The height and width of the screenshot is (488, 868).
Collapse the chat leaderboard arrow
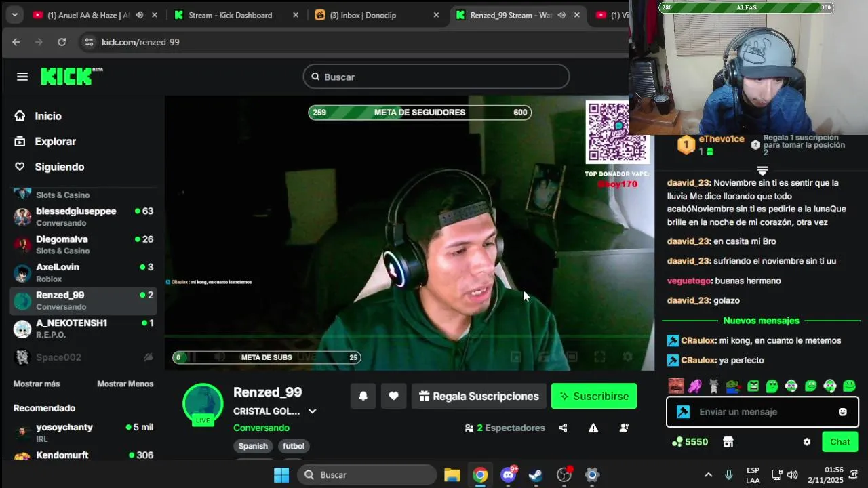(762, 171)
